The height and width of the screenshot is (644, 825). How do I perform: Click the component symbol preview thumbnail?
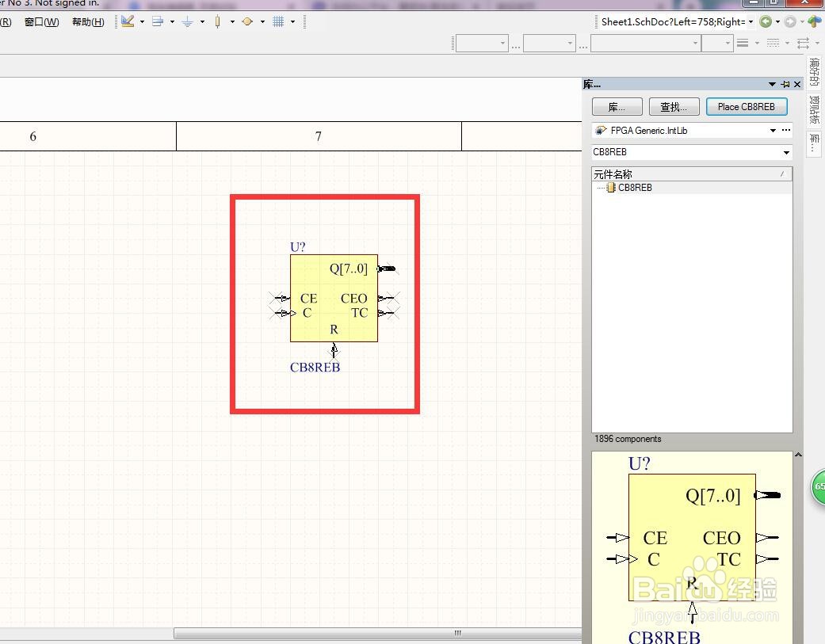pos(692,548)
